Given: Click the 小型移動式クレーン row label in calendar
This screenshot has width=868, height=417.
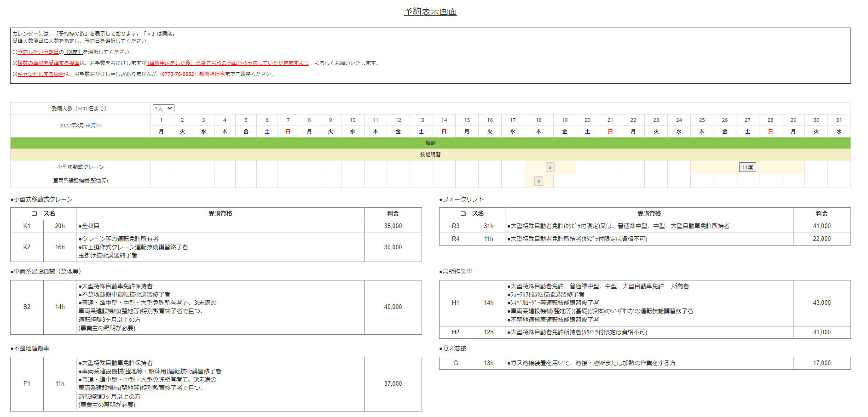Looking at the screenshot, I should 81,167.
